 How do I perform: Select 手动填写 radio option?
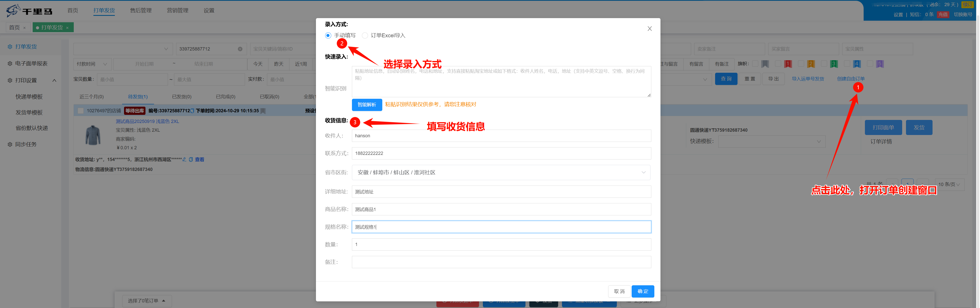[328, 35]
